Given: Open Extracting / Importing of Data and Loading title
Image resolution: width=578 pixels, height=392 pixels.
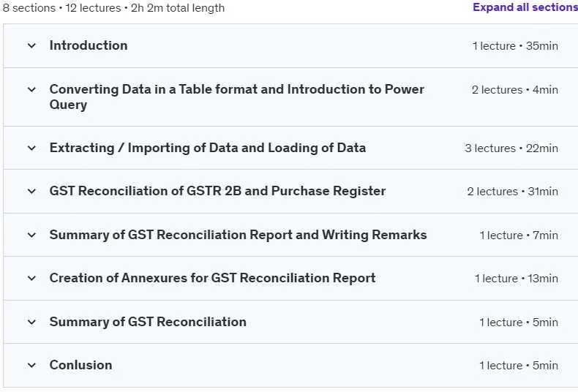Looking at the screenshot, I should click(208, 148).
